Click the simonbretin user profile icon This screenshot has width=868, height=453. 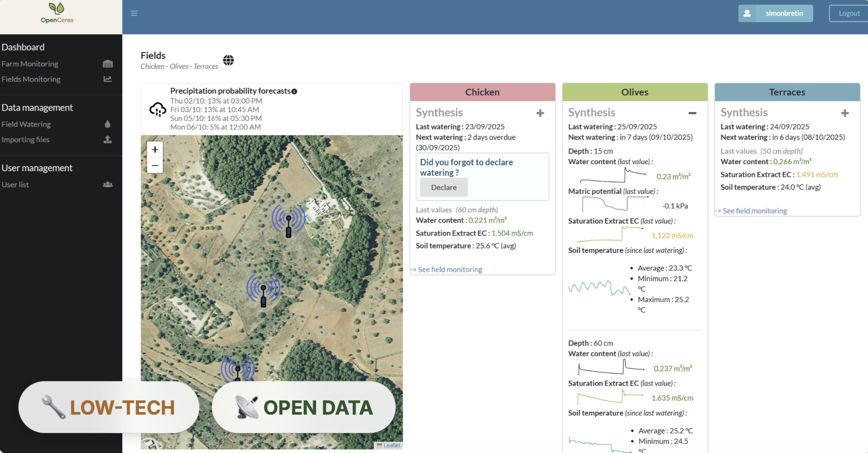coord(747,13)
